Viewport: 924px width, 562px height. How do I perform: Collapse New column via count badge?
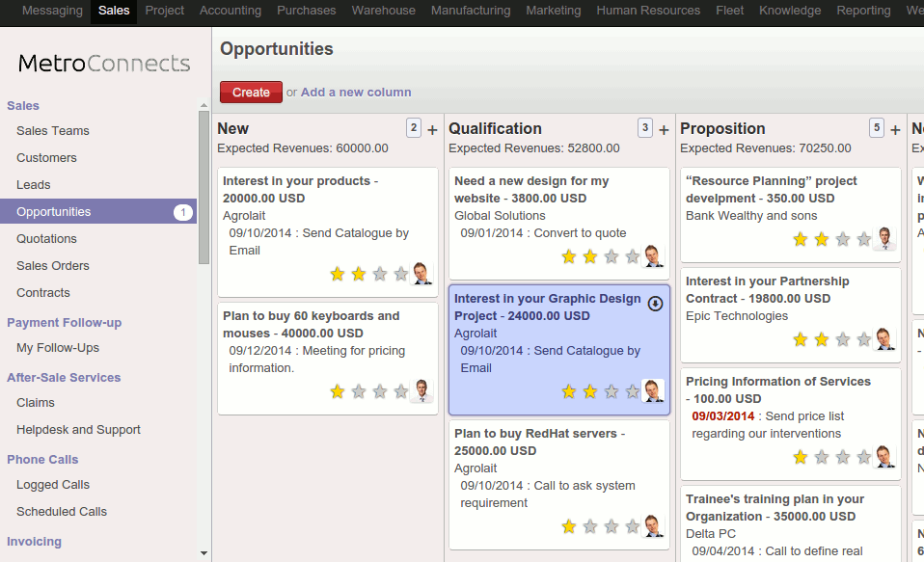click(x=414, y=128)
